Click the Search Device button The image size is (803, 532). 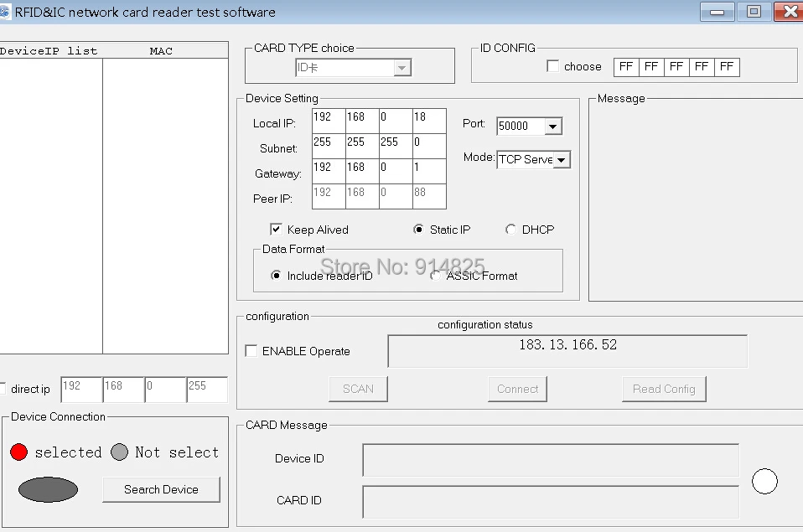pyautogui.click(x=161, y=489)
